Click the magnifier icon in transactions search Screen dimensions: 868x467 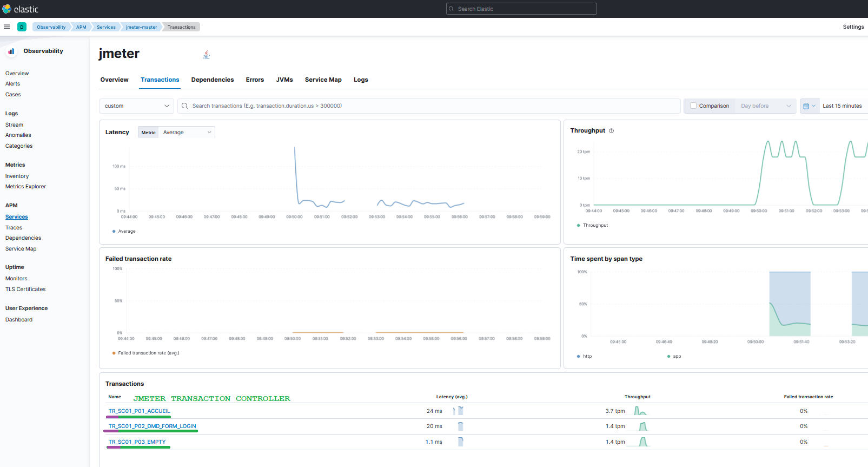click(x=185, y=106)
